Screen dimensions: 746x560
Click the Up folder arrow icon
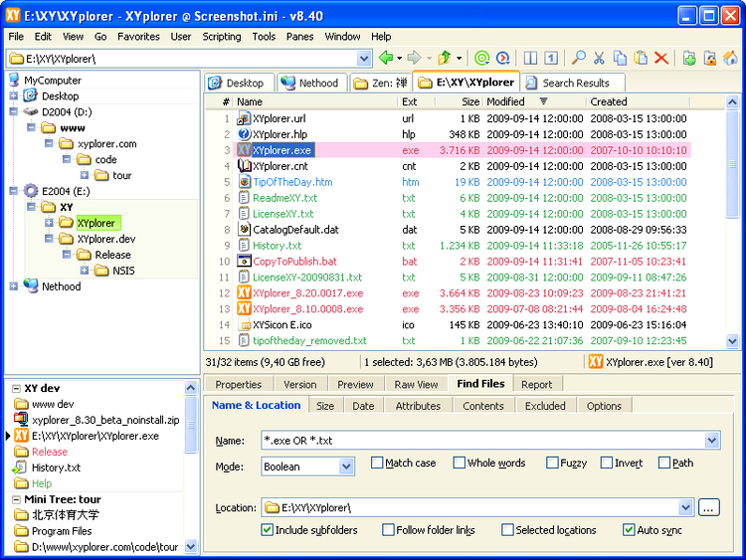pos(445,58)
